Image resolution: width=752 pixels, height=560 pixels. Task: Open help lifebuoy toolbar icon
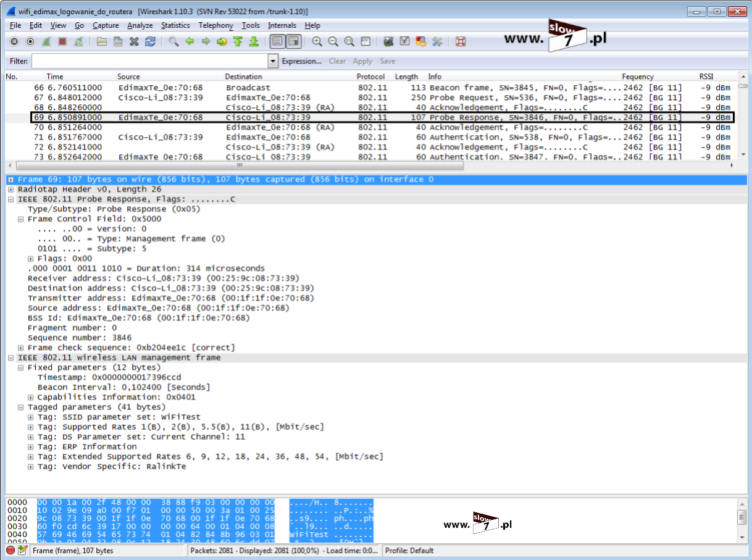tap(460, 41)
